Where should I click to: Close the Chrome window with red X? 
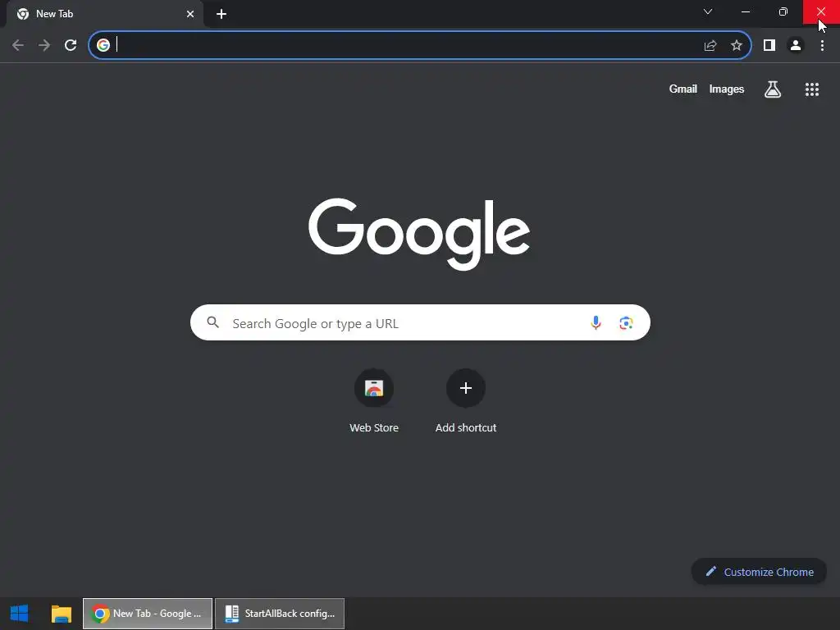821,11
